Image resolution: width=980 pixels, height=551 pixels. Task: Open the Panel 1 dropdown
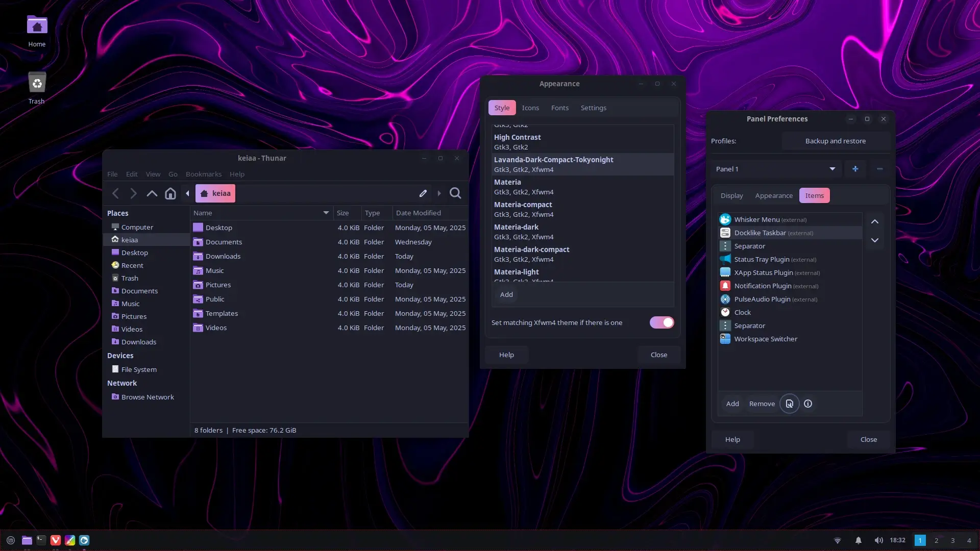point(776,169)
